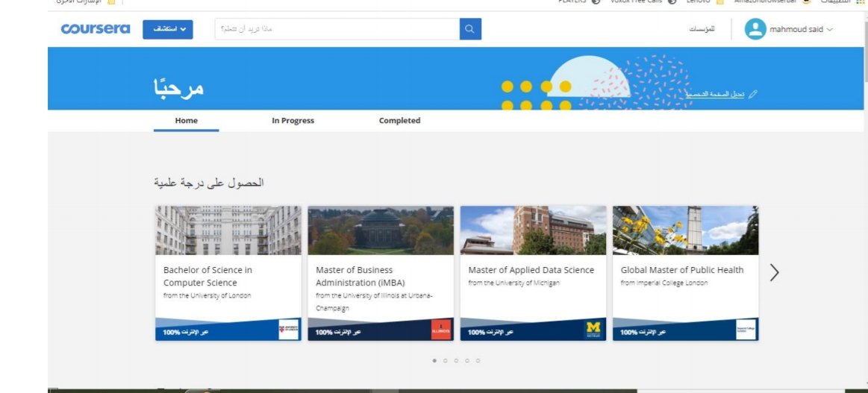Open Bachelor of Science in Computer Science

click(x=207, y=277)
